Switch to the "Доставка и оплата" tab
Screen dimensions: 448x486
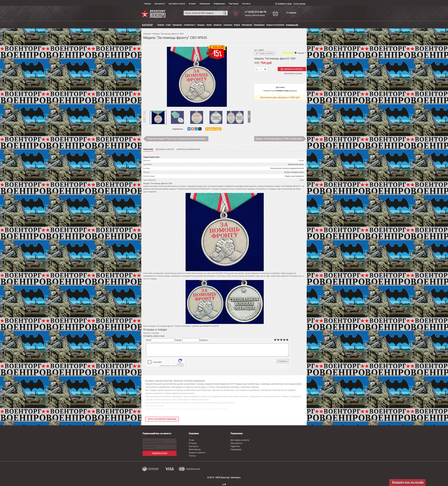(165, 149)
